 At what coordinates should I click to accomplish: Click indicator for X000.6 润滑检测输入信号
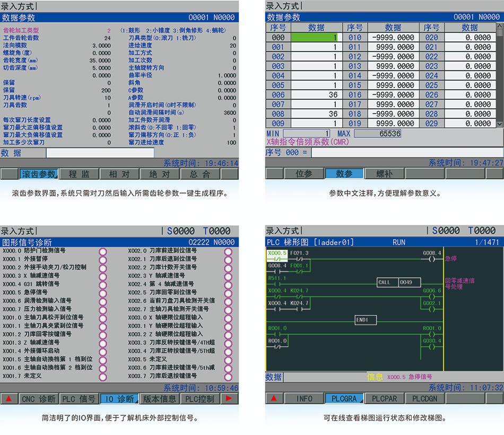pyautogui.click(x=103, y=302)
